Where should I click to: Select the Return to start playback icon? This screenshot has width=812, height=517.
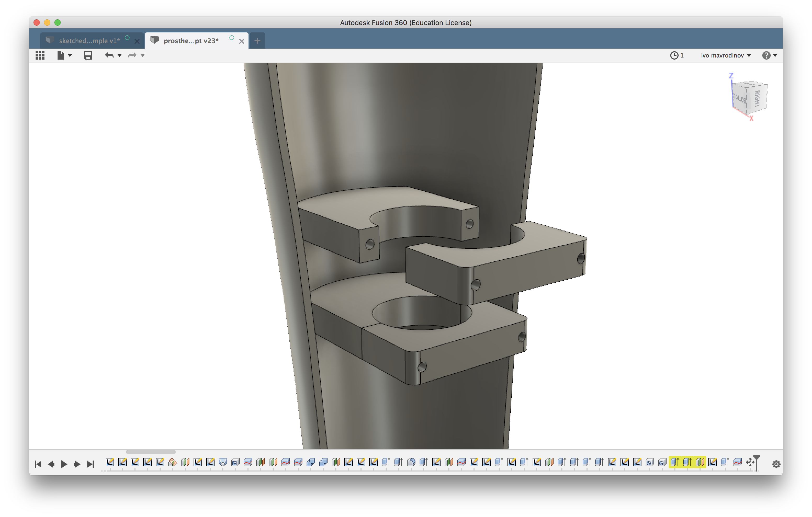pos(39,463)
